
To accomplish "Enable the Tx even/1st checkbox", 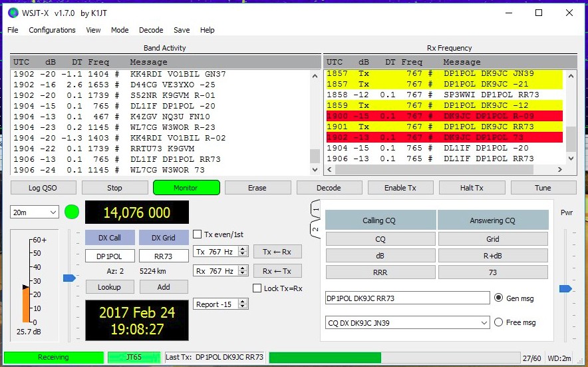I will (198, 234).
